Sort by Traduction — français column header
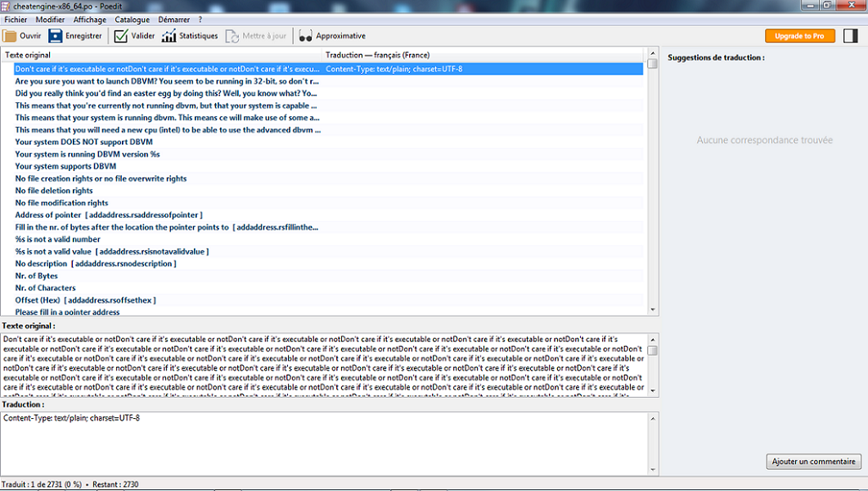This screenshot has width=868, height=491. [x=377, y=55]
